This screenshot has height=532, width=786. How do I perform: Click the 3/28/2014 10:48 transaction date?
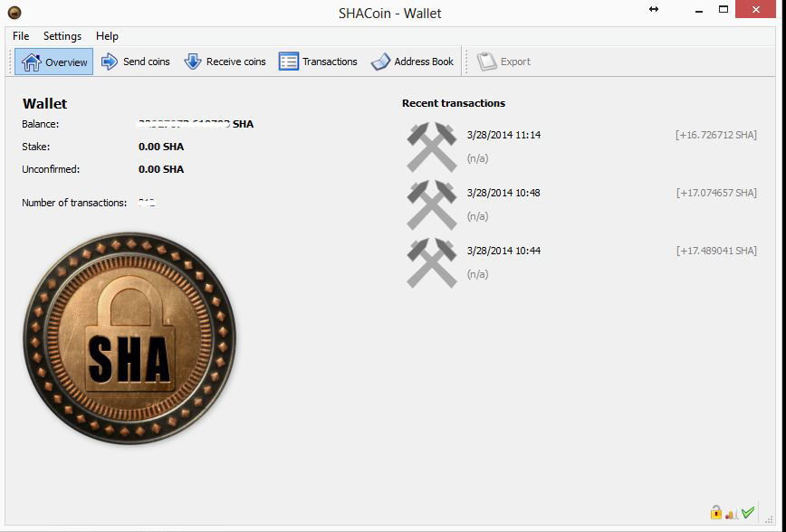coord(503,193)
